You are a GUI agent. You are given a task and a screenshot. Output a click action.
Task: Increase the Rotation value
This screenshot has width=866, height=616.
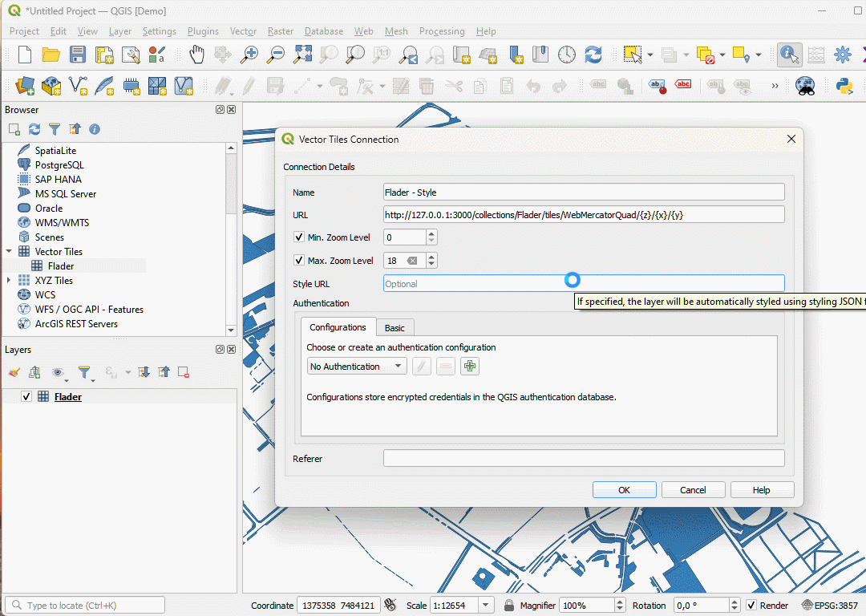(734, 602)
